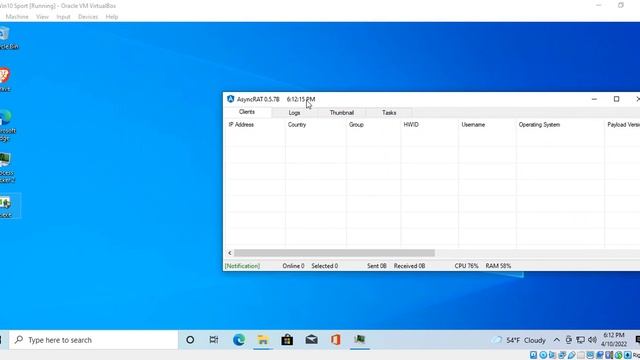Click the Meet Now camera tray icon

tap(569, 340)
